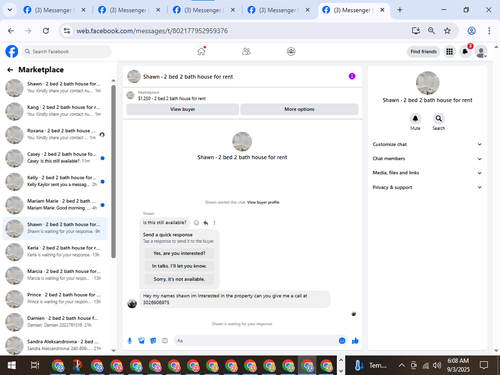Send a thumbs-up like
Screen dimensions: 500x375
point(355,341)
